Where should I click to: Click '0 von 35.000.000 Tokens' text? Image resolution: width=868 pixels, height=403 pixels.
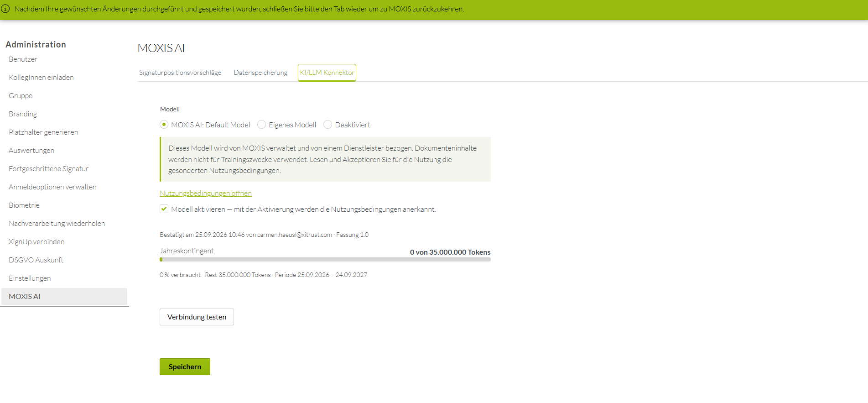(450, 252)
